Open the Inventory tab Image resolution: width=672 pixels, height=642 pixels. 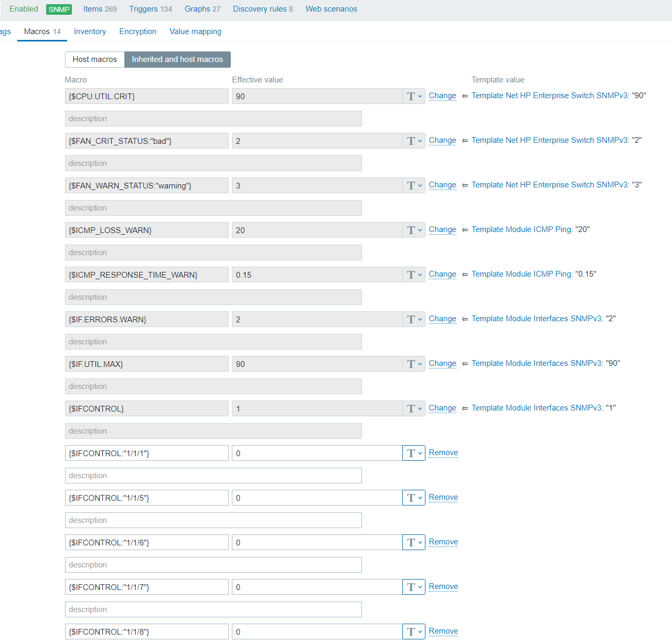pyautogui.click(x=90, y=31)
